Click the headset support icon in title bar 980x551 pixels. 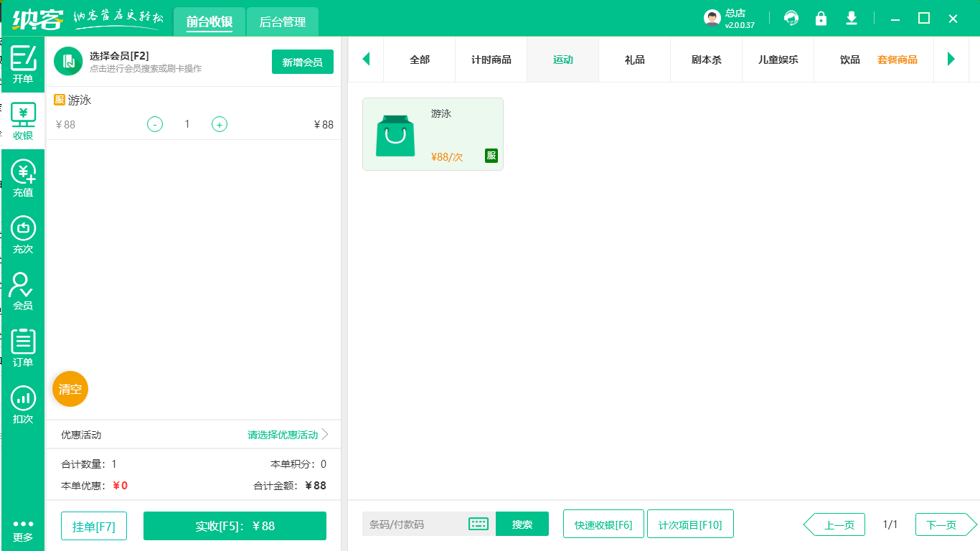pos(791,18)
